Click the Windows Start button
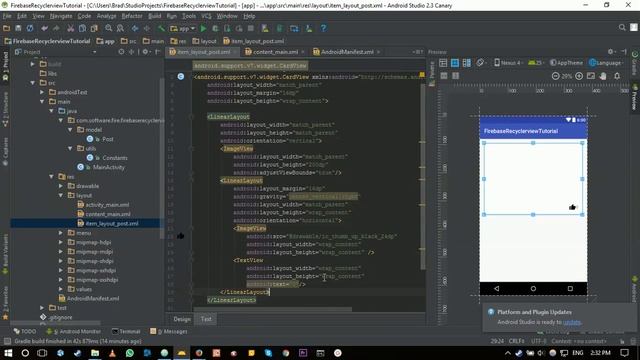Image resolution: width=640 pixels, height=360 pixels. pyautogui.click(x=8, y=353)
